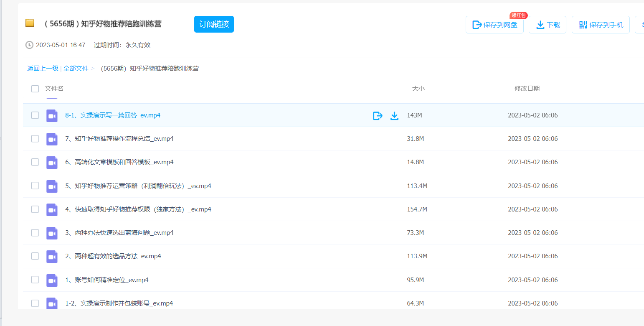Click the 113.4M size value
This screenshot has height=326, width=644.
coord(417,186)
